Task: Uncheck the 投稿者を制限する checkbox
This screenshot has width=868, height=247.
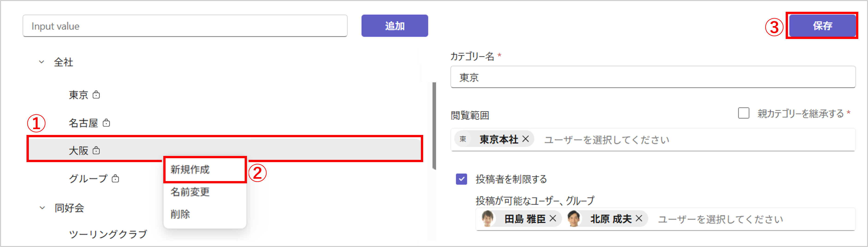Action: [x=461, y=179]
